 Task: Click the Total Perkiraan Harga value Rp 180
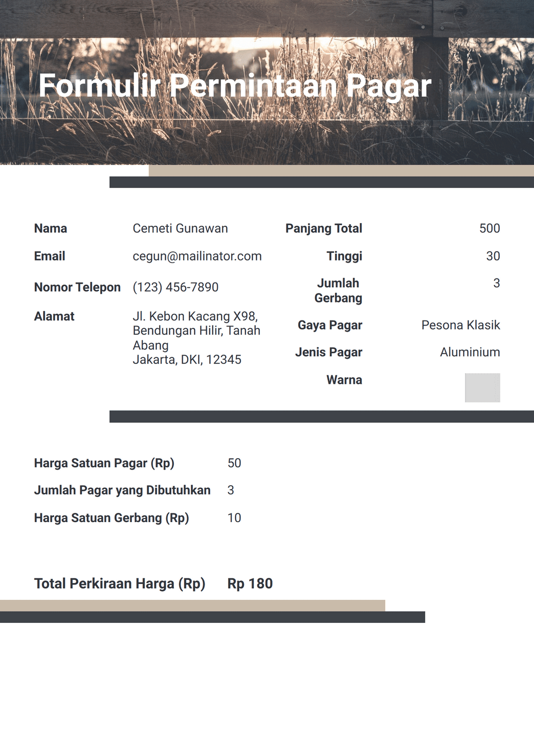point(250,583)
